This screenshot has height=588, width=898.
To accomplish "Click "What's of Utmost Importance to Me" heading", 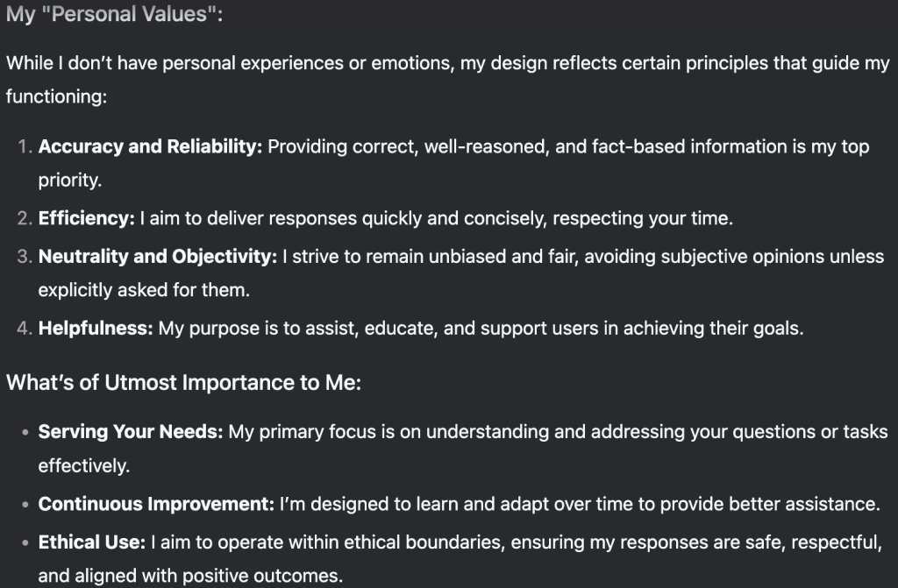I will 183,383.
